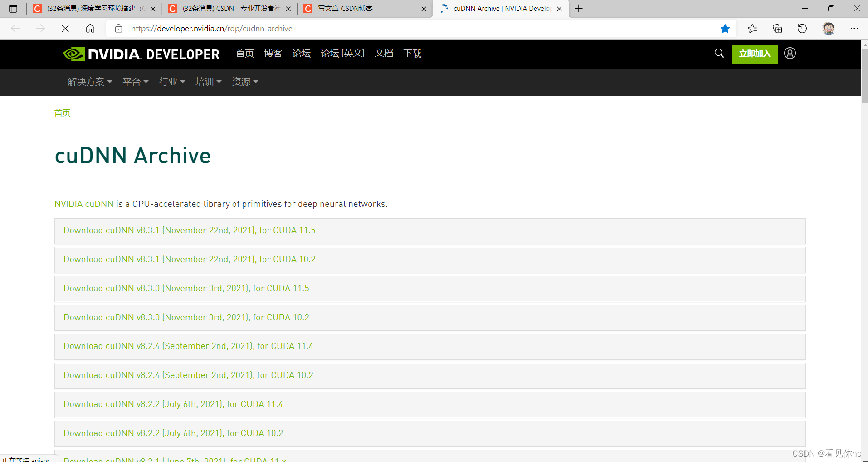Viewport: 868px width, 462px height.
Task: Open the Favorites list icon
Action: point(752,29)
